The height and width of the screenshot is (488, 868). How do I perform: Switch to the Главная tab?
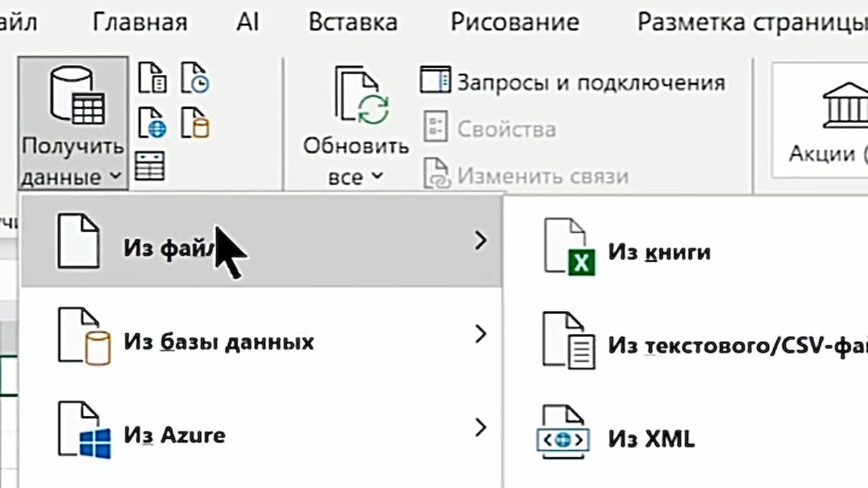[x=140, y=22]
